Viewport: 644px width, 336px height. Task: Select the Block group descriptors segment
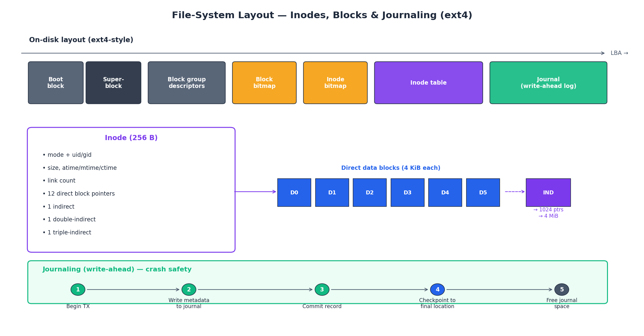186,82
